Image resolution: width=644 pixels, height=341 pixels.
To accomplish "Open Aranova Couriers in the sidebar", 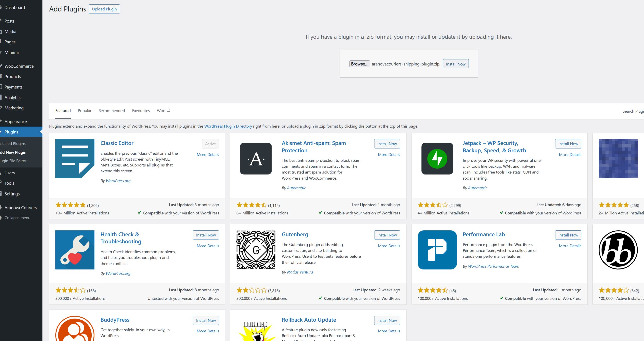I will tap(21, 207).
